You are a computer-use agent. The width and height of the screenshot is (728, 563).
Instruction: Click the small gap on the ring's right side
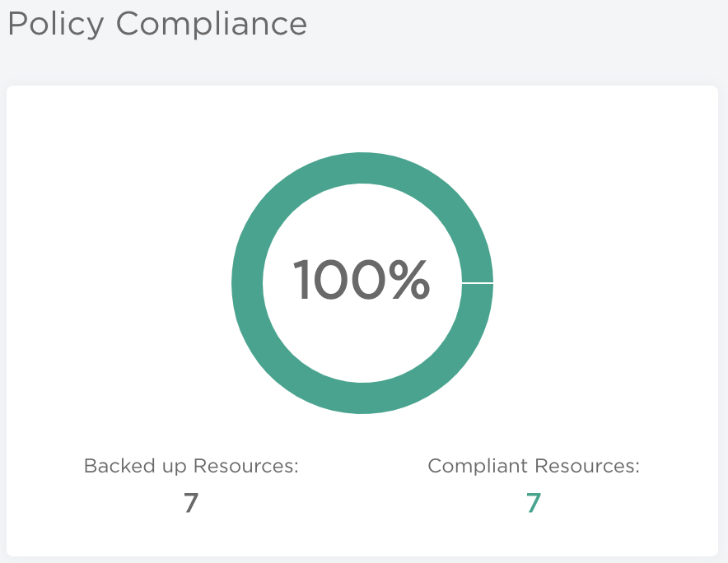(x=478, y=283)
